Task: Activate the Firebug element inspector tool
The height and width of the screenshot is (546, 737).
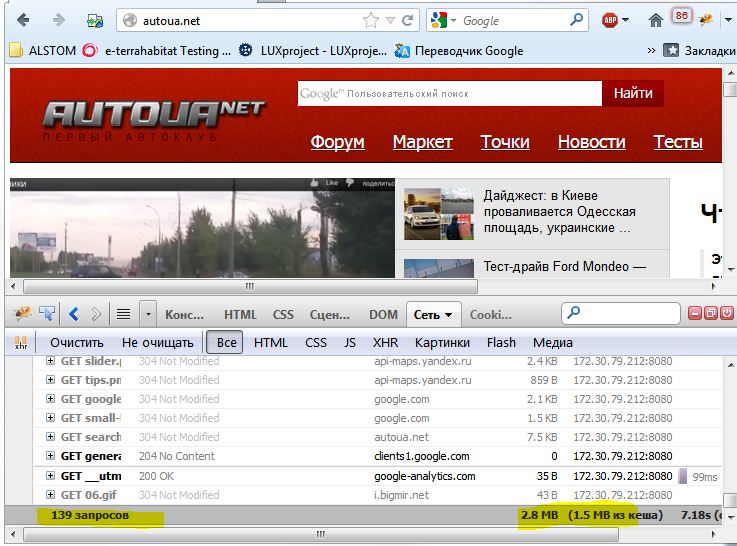Action: [x=47, y=314]
